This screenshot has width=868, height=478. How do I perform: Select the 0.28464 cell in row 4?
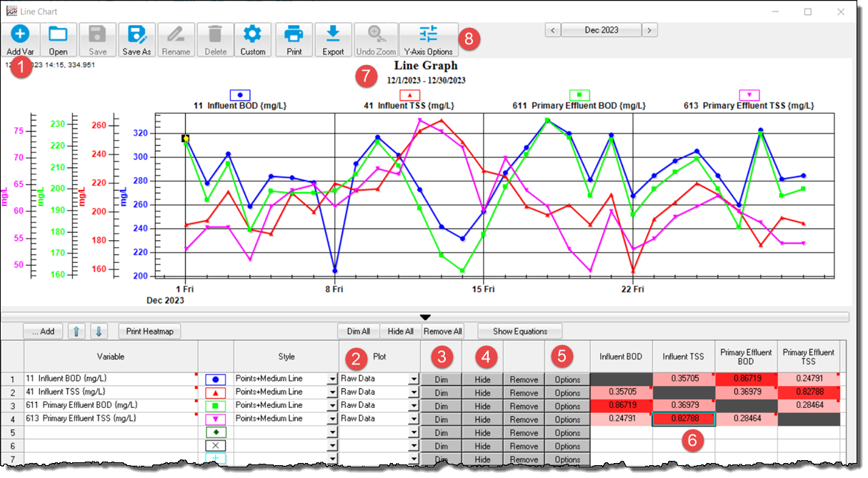[746, 419]
